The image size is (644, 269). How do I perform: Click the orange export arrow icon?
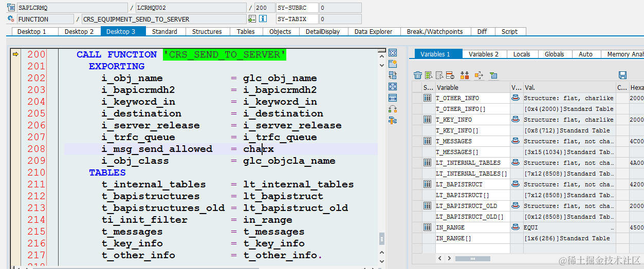click(x=479, y=75)
